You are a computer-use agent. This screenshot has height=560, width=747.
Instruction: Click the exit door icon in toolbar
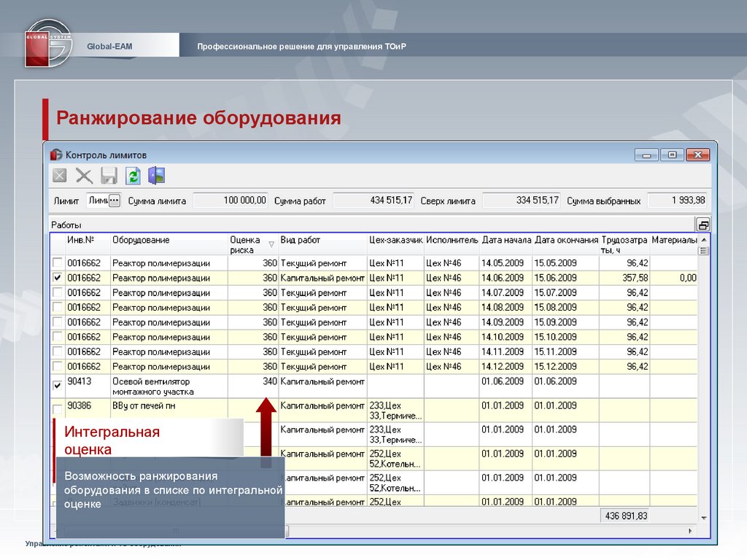point(157,176)
